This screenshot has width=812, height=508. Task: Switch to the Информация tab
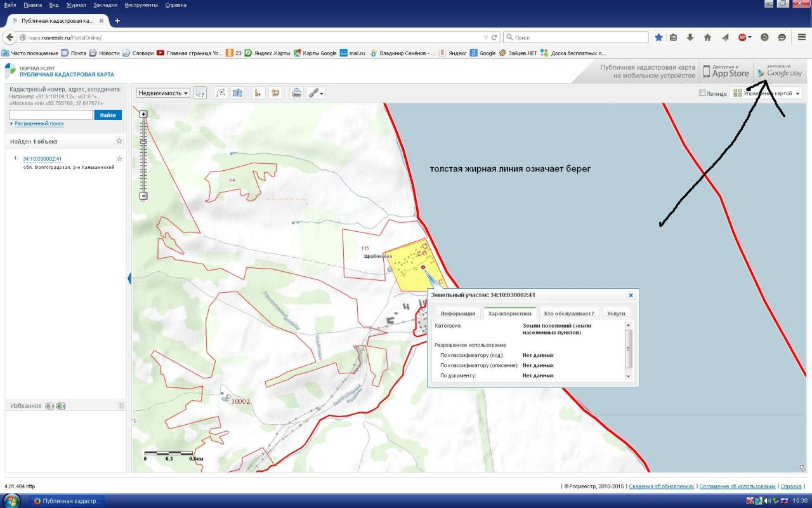pyautogui.click(x=458, y=313)
